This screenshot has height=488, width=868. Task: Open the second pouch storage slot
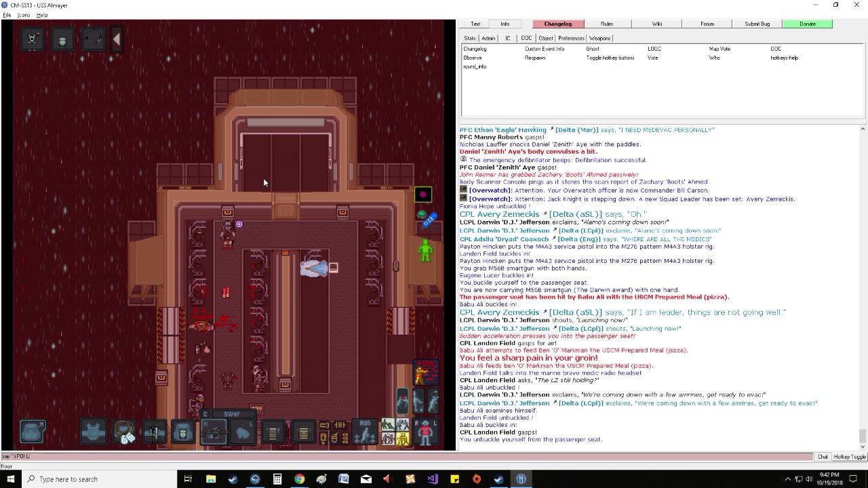303,432
